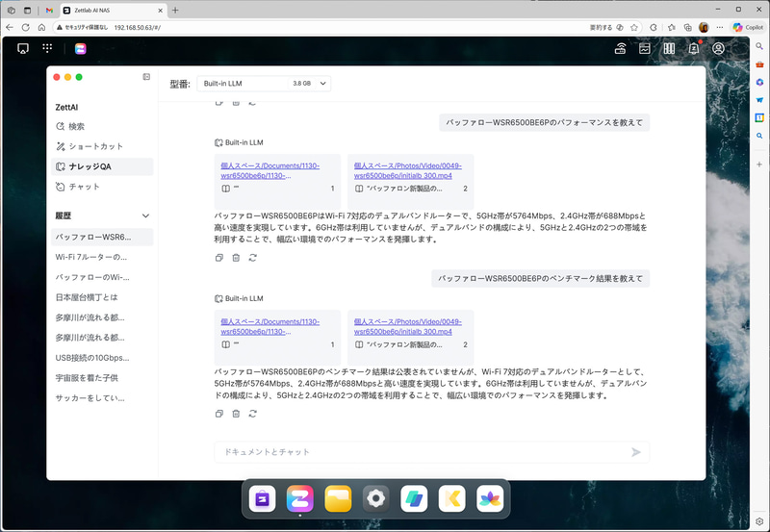
Task: Open history item Wi-Fi 7ルーターの...
Action: click(x=102, y=257)
